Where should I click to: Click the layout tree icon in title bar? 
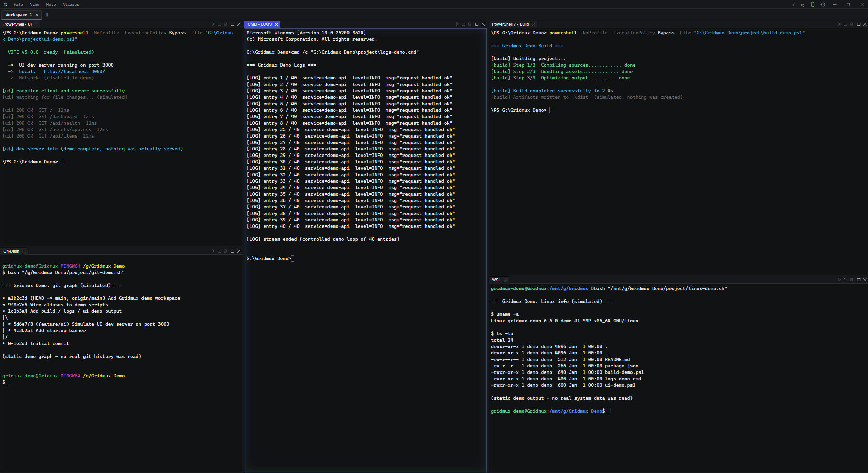pyautogui.click(x=803, y=5)
